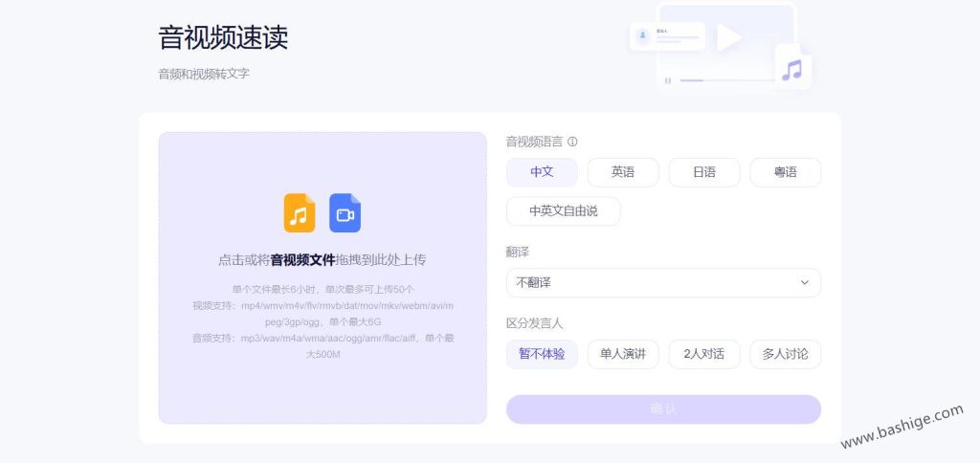Click the 翻译 section label
The width and height of the screenshot is (980, 463).
(518, 253)
